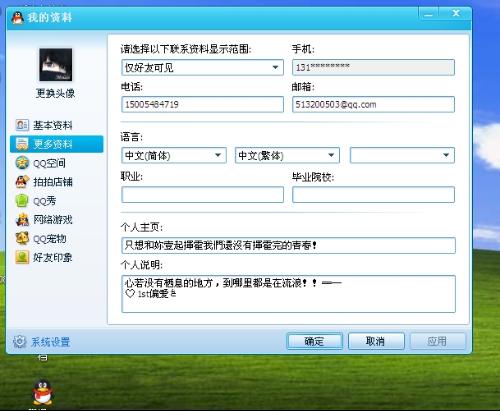Image resolution: width=500 pixels, height=411 pixels.
Task: Open the 基本资料 section icon
Action: [x=22, y=125]
